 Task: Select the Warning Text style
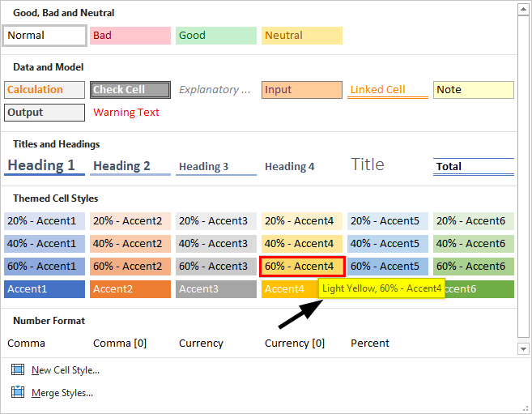point(130,113)
